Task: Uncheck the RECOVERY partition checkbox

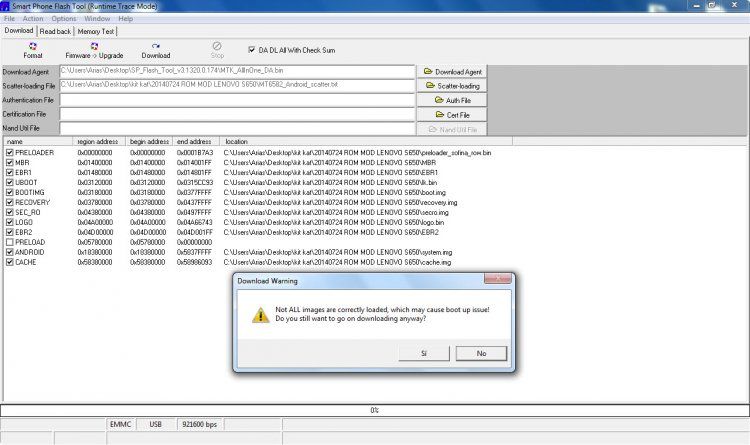Action: pos(10,202)
